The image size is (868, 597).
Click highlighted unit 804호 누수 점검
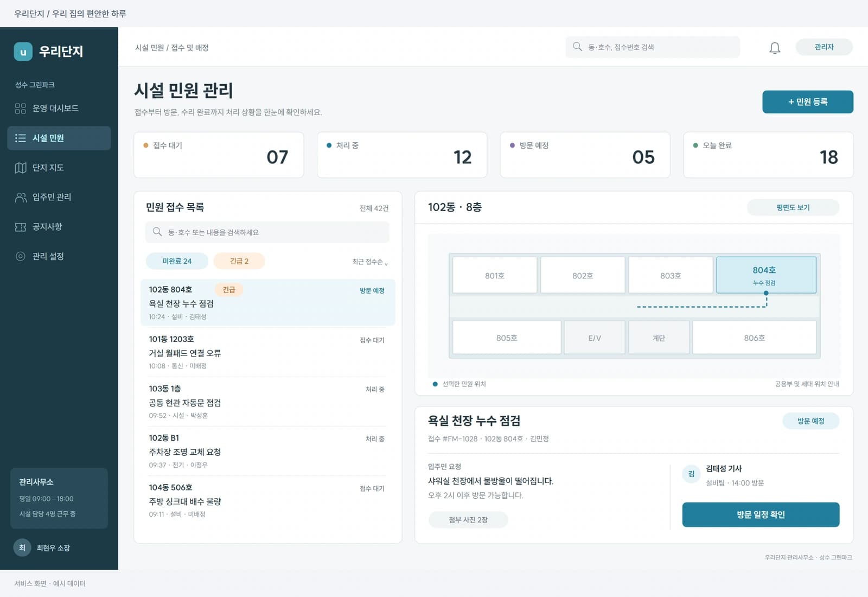pyautogui.click(x=766, y=275)
